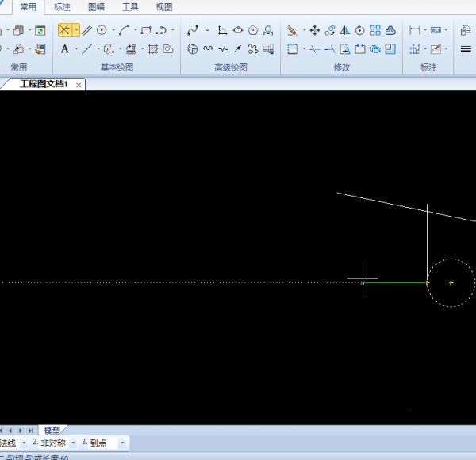Image resolution: width=476 pixels, height=460 pixels.
Task: Choose the Polygon tool
Action: coord(253,30)
